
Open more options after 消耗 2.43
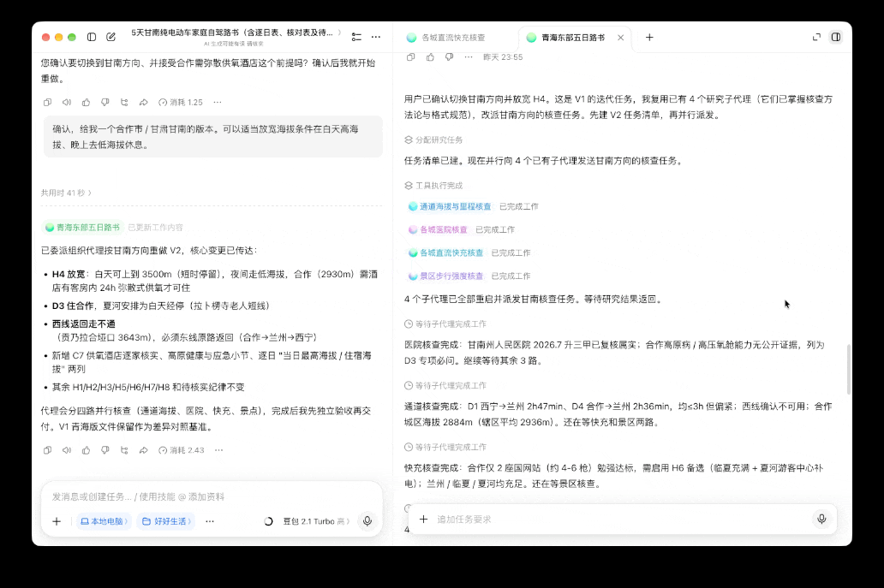pyautogui.click(x=218, y=450)
